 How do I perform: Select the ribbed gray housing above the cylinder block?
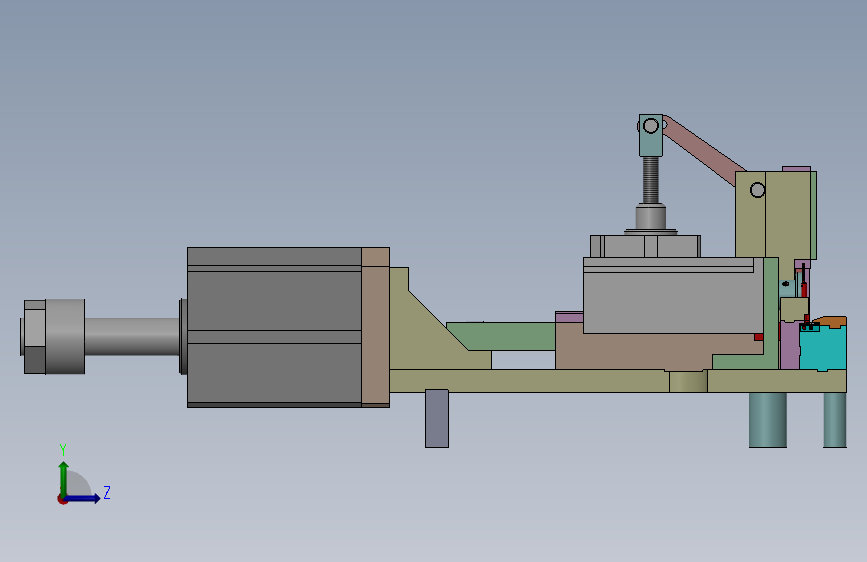[x=645, y=246]
